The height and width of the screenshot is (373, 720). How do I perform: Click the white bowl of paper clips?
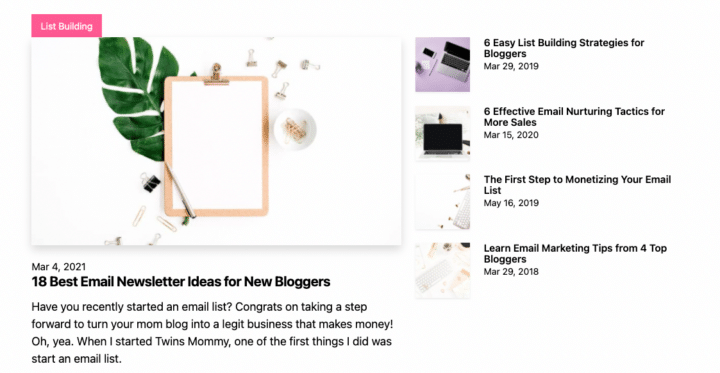pyautogui.click(x=295, y=129)
